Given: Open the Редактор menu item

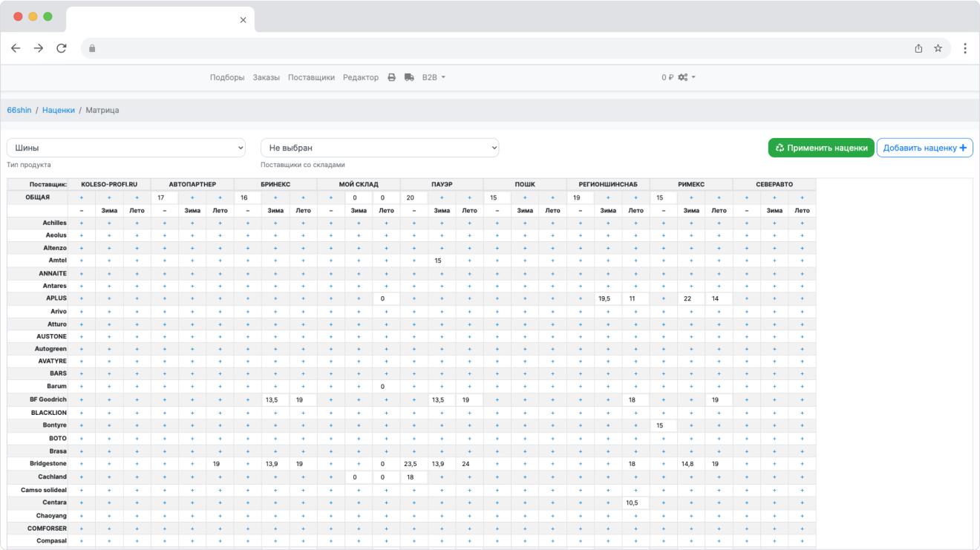Looking at the screenshot, I should click(361, 77).
